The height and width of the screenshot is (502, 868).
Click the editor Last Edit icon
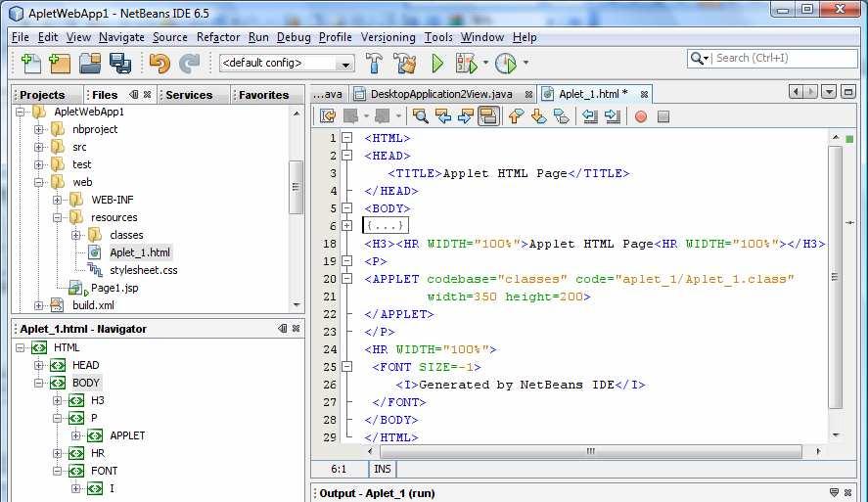328,116
